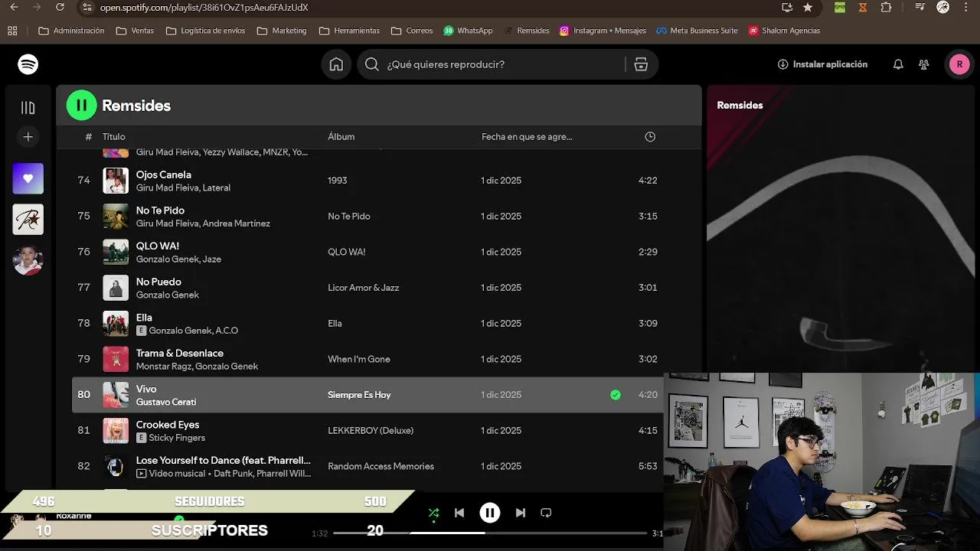Image resolution: width=980 pixels, height=551 pixels.
Task: Skip to next track
Action: 521,513
